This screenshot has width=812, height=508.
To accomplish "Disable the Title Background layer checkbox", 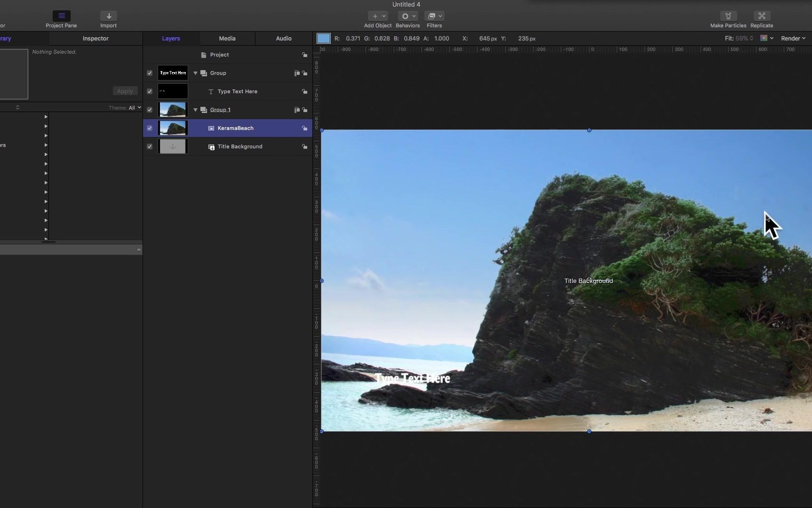I will coord(149,146).
